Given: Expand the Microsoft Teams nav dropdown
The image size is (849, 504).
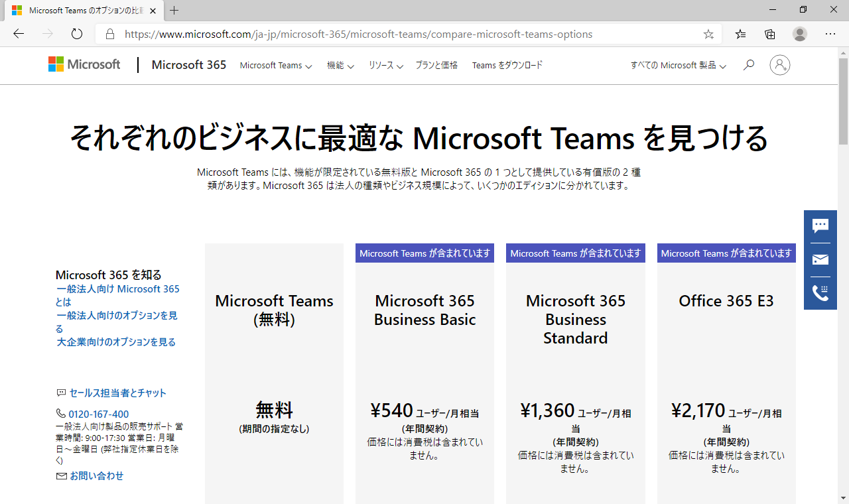Looking at the screenshot, I should point(276,65).
